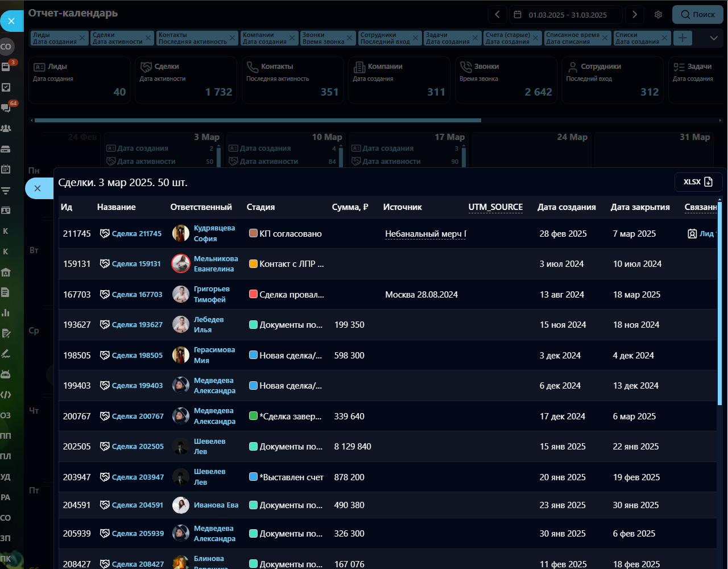Click the funnel filter sidebar icon
The image size is (728, 569).
6,190
